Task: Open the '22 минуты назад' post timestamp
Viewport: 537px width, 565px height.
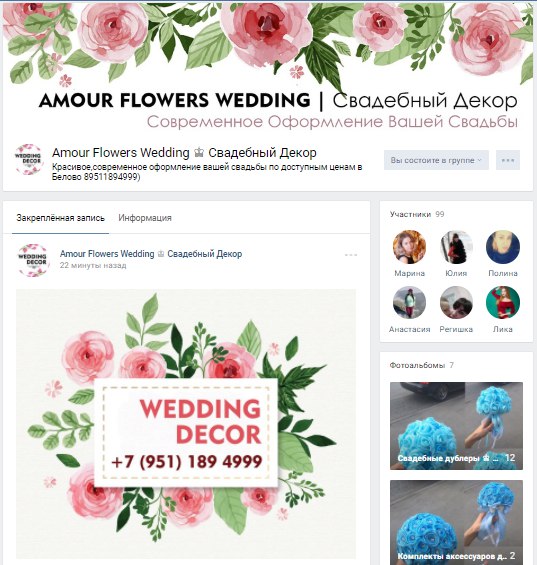Action: (93, 266)
